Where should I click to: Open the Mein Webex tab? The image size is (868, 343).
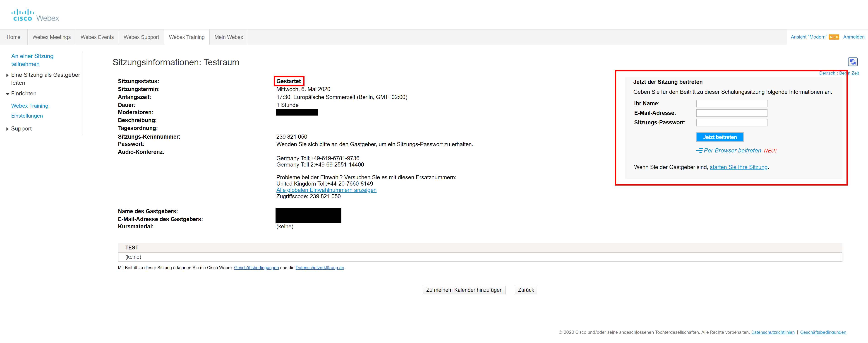coord(229,37)
